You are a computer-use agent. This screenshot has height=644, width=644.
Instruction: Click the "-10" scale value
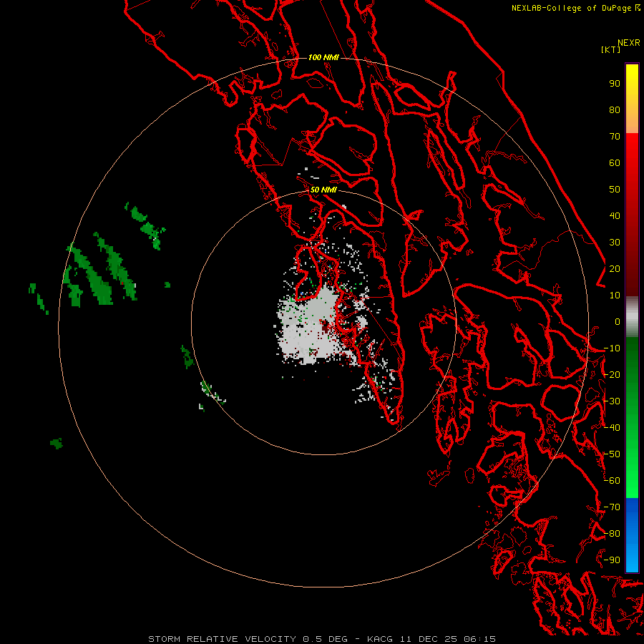[x=612, y=348]
